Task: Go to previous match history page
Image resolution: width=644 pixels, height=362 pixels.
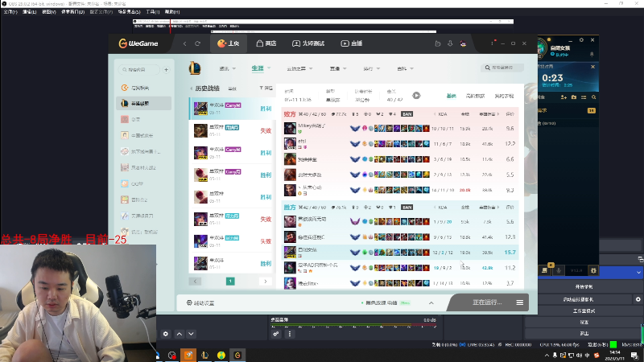Action: (x=195, y=281)
